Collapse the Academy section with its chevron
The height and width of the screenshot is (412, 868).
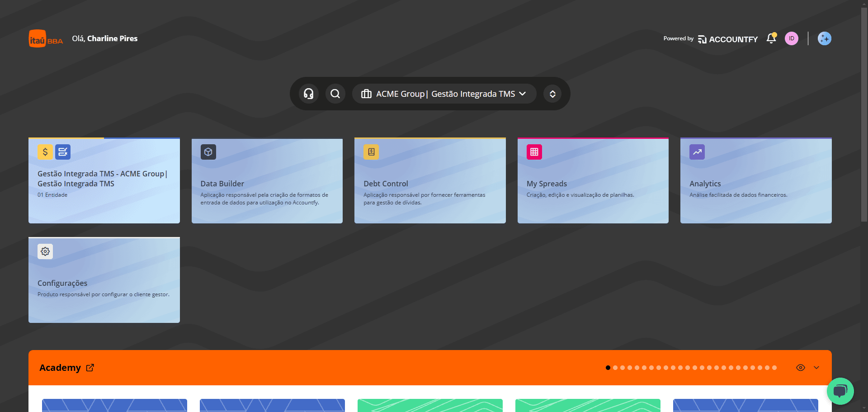(x=816, y=368)
